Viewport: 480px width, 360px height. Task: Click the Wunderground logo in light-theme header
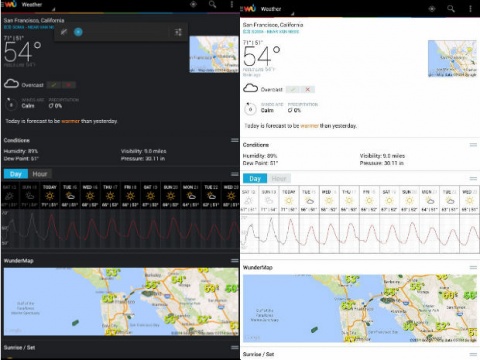coord(249,9)
